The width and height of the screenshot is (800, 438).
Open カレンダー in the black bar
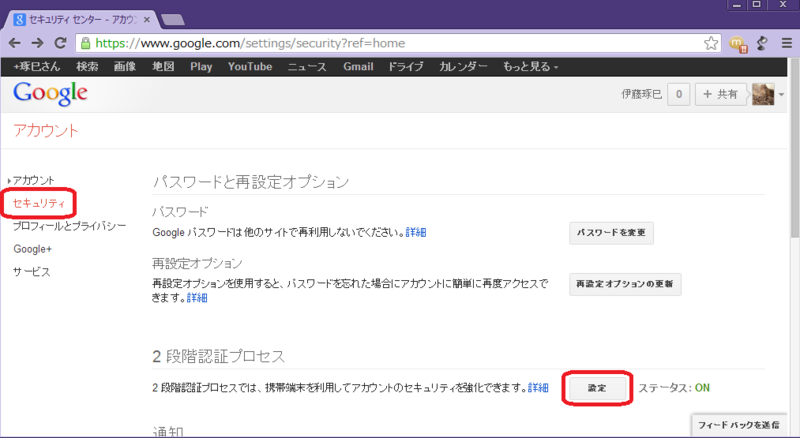click(463, 67)
